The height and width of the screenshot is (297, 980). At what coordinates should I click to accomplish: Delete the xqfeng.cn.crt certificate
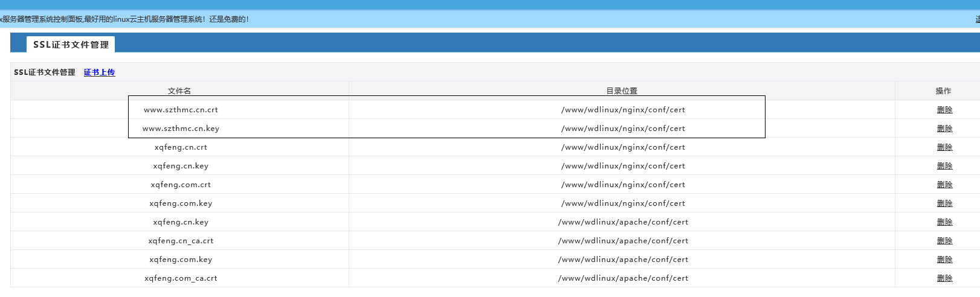click(944, 147)
